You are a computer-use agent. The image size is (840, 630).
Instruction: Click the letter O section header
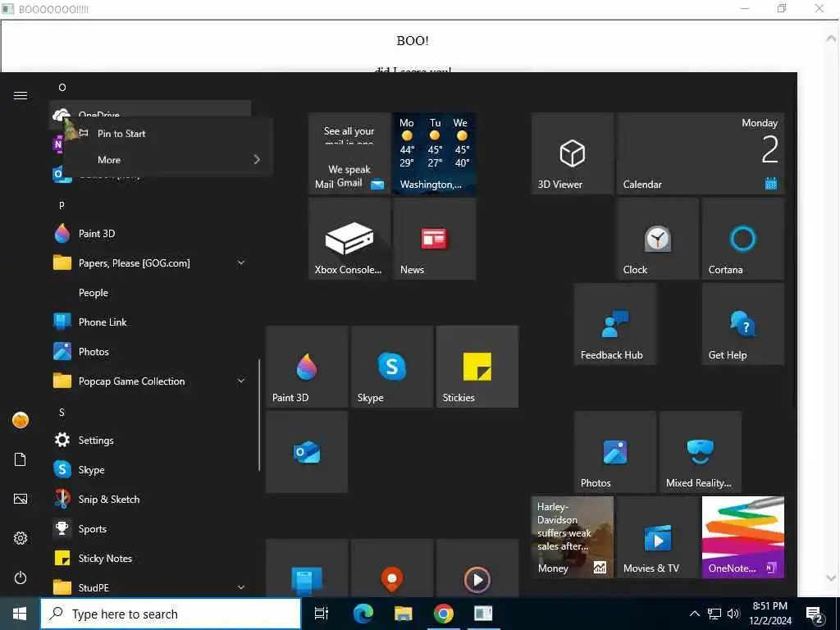click(62, 87)
